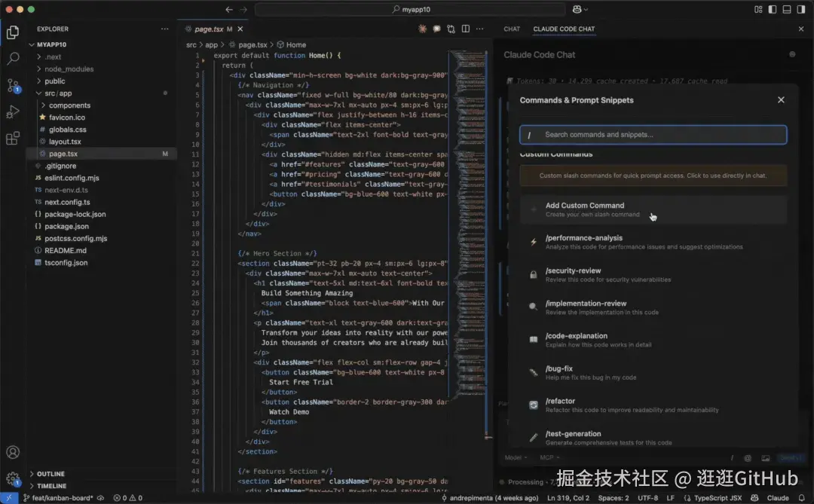Open the MCP dropdown in chat input
The height and width of the screenshot is (504, 814).
pos(549,457)
